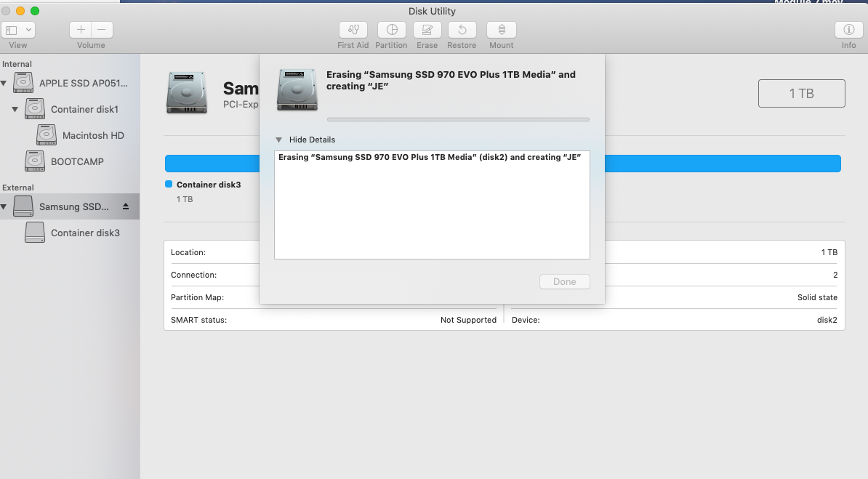The height and width of the screenshot is (479, 868).
Task: Click the "Solid state" value
Action: [x=817, y=297]
